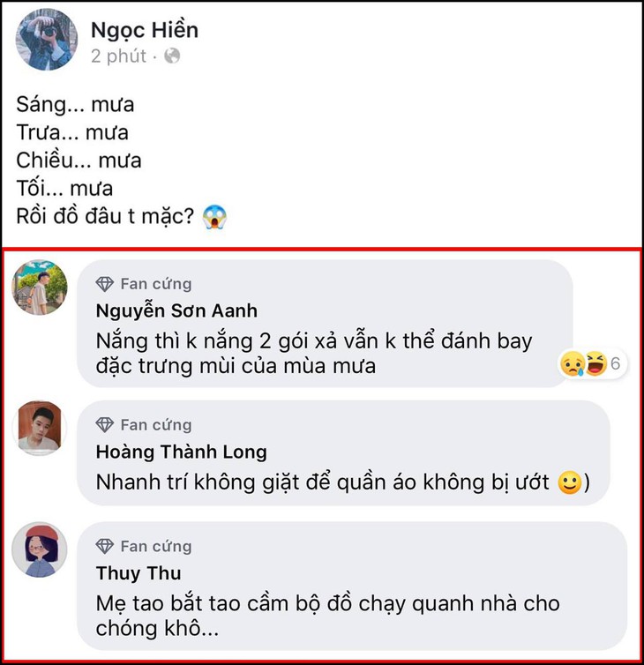Go to the Hoàng Thành Long profile name link
Image resolution: width=644 pixels, height=665 pixels.
181,452
